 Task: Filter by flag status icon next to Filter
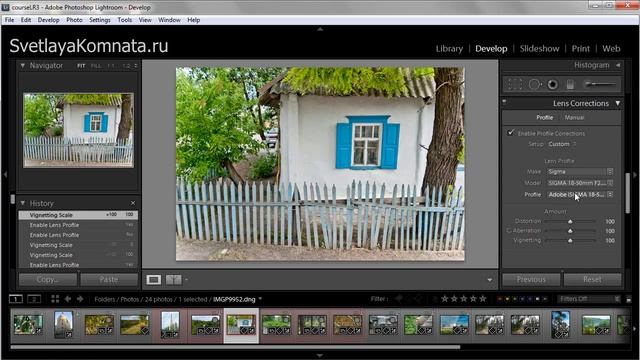tap(399, 299)
